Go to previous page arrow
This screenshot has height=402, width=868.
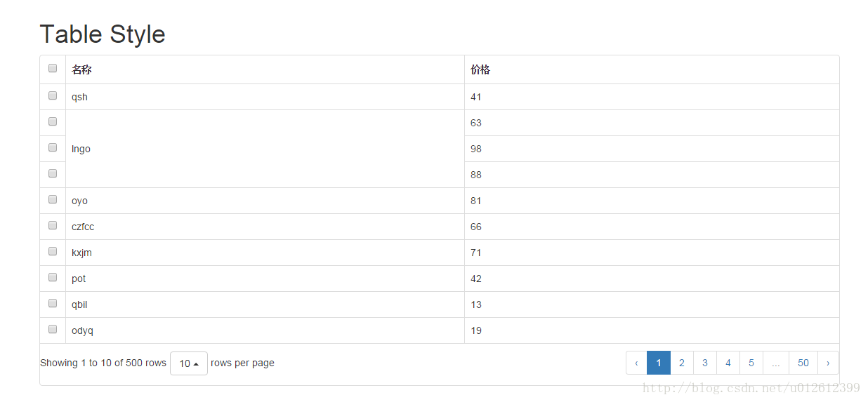pos(636,363)
